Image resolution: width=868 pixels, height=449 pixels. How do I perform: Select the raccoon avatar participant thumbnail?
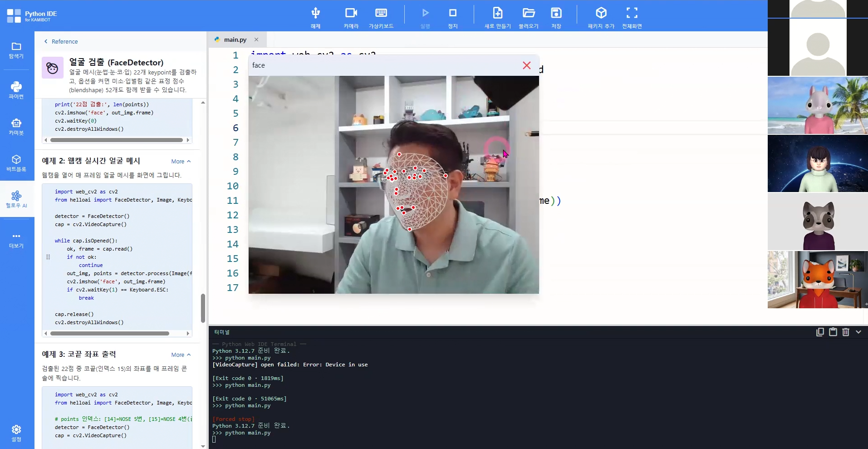click(818, 222)
